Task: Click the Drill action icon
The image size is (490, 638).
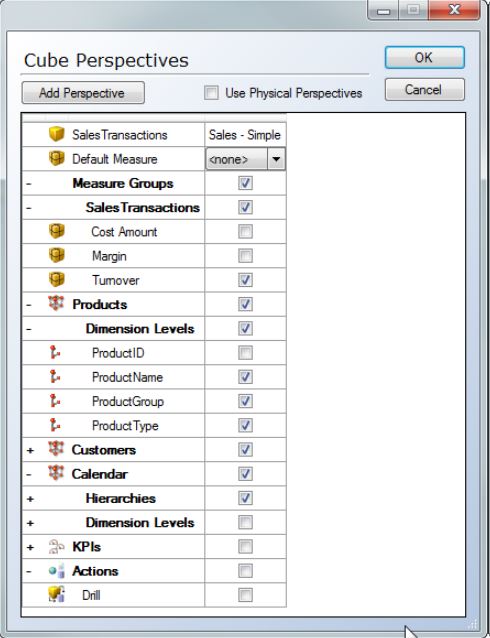Action: [57, 595]
